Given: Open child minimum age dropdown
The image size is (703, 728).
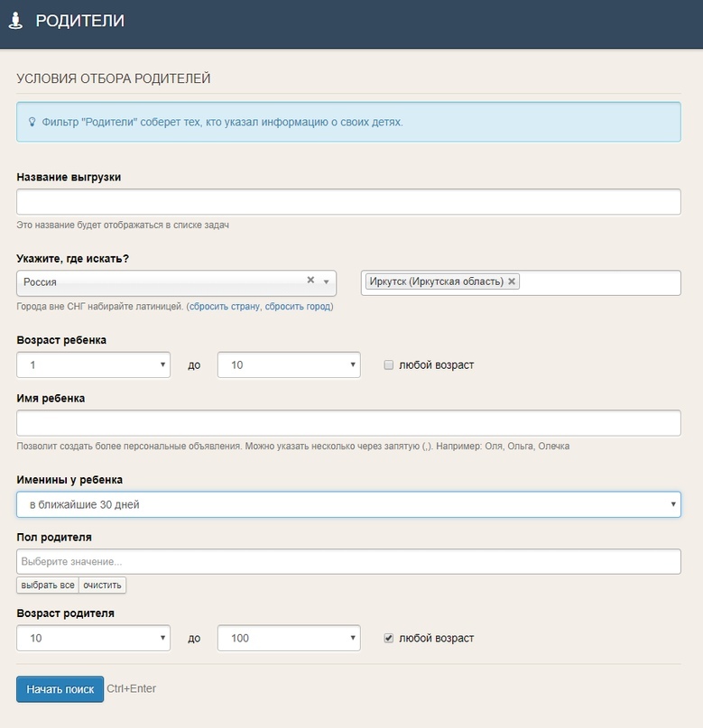Looking at the screenshot, I should [93, 365].
